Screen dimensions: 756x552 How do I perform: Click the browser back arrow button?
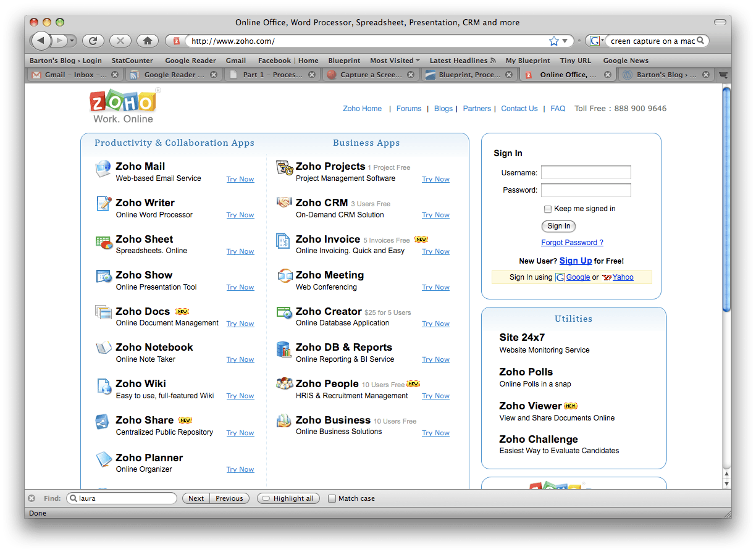pyautogui.click(x=41, y=41)
